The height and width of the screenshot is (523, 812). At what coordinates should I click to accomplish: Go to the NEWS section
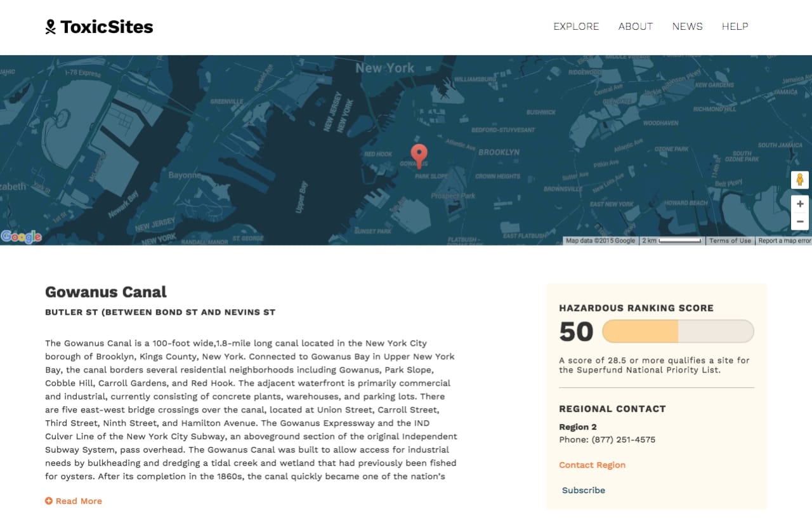click(687, 27)
